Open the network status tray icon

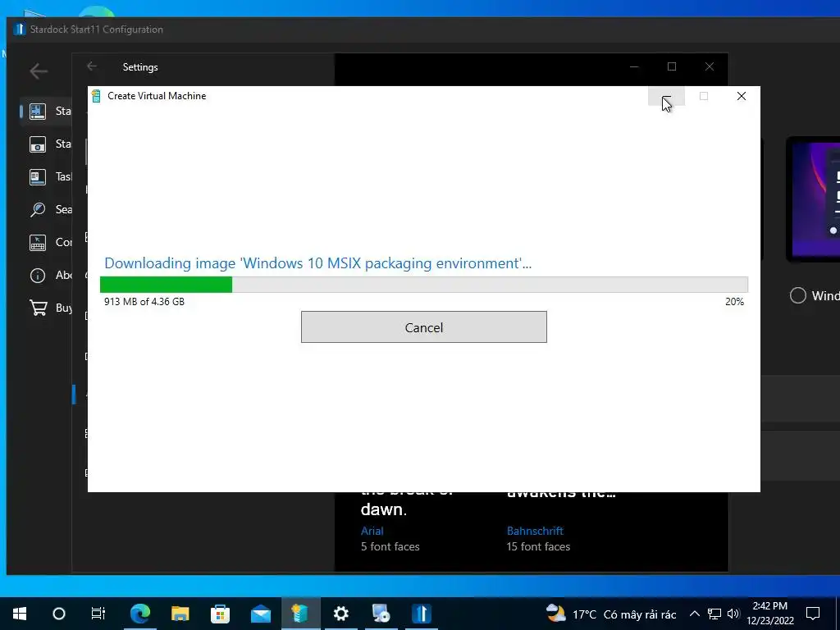(x=714, y=614)
